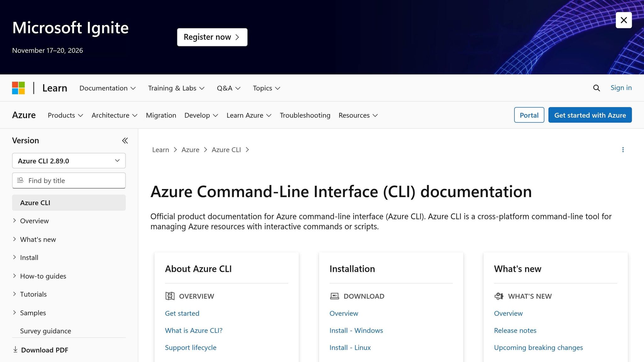Viewport: 644px width, 362px height.
Task: Expand the Install tree node
Action: tap(14, 257)
